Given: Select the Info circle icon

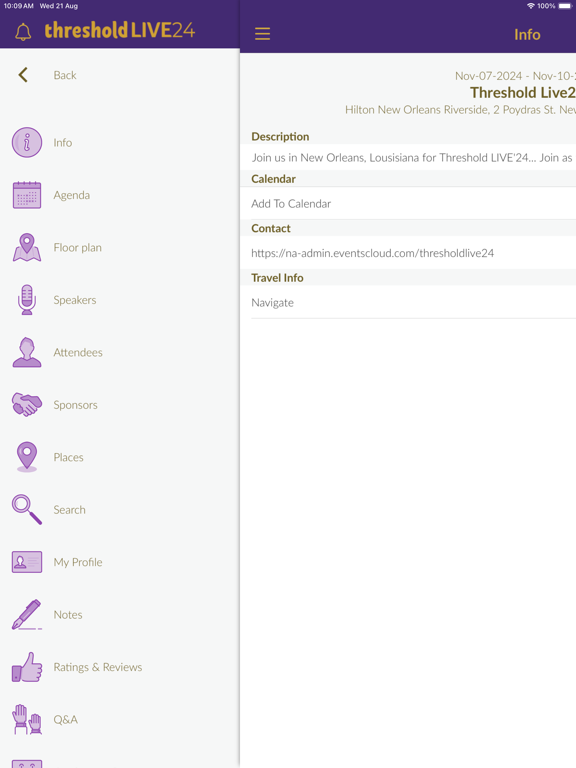Looking at the screenshot, I should tap(27, 143).
